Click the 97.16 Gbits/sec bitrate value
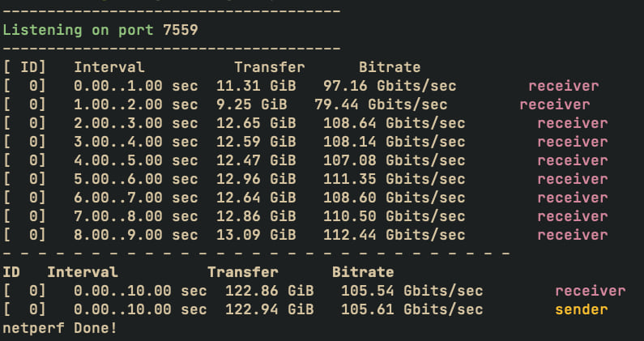 pos(390,86)
